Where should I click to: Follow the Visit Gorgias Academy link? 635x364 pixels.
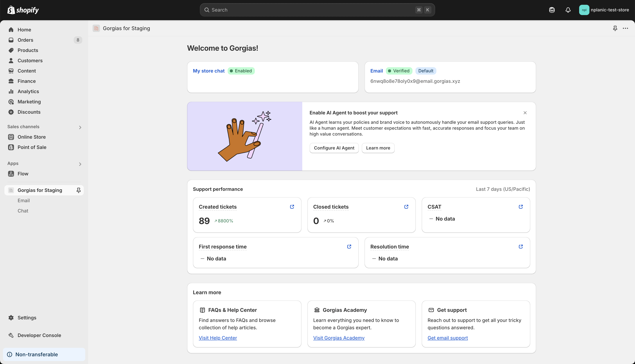pos(339,338)
